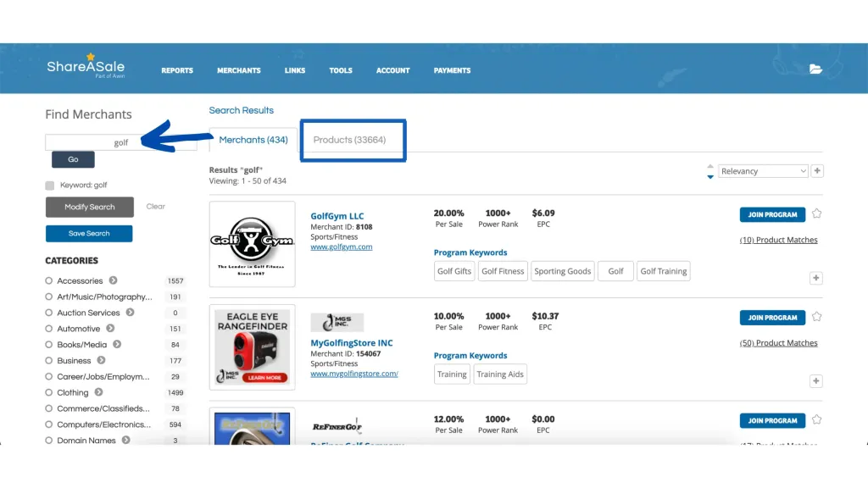Favorite MyGolfingStore INC with star icon

816,317
